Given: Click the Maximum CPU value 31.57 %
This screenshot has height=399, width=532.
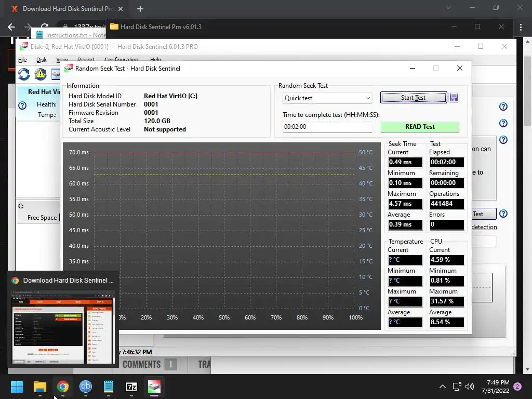Looking at the screenshot, I should [x=446, y=301].
